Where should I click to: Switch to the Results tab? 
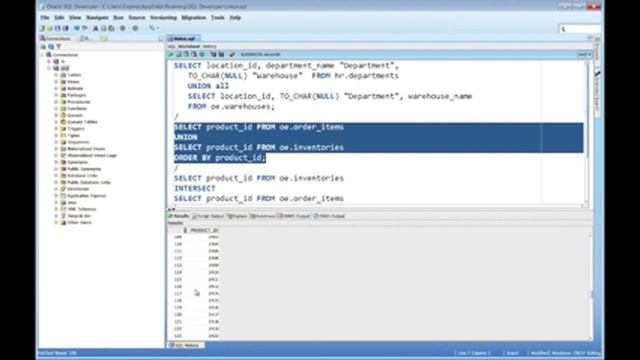(x=179, y=216)
